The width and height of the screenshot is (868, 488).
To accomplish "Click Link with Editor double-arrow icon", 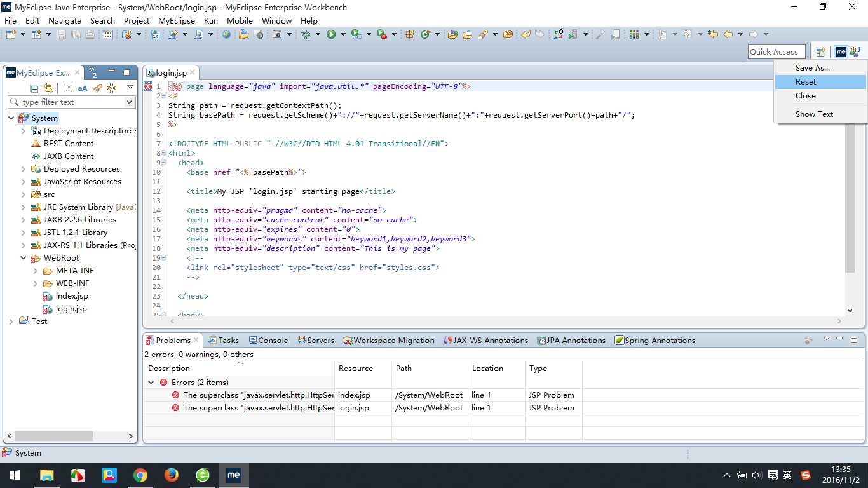I will (x=48, y=88).
